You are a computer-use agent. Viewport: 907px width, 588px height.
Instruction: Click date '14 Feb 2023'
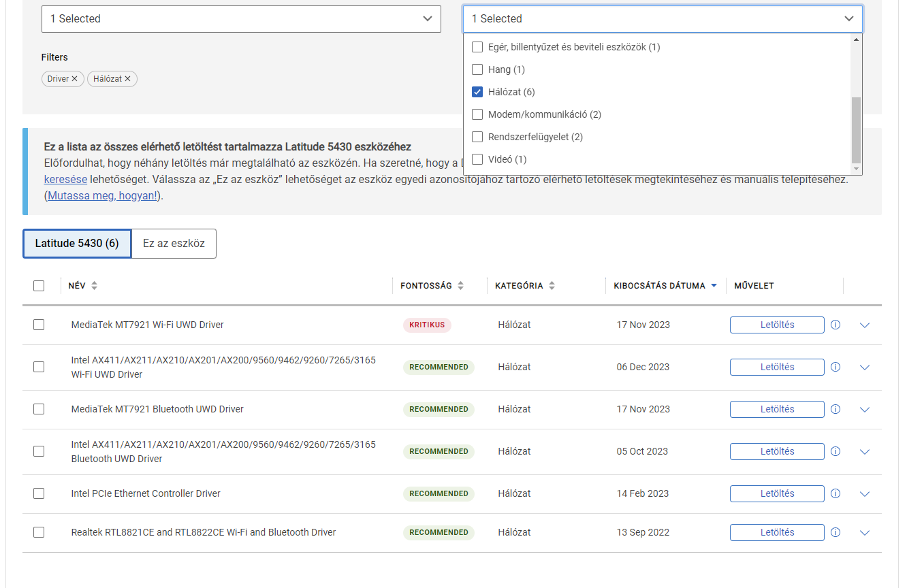pyautogui.click(x=643, y=493)
